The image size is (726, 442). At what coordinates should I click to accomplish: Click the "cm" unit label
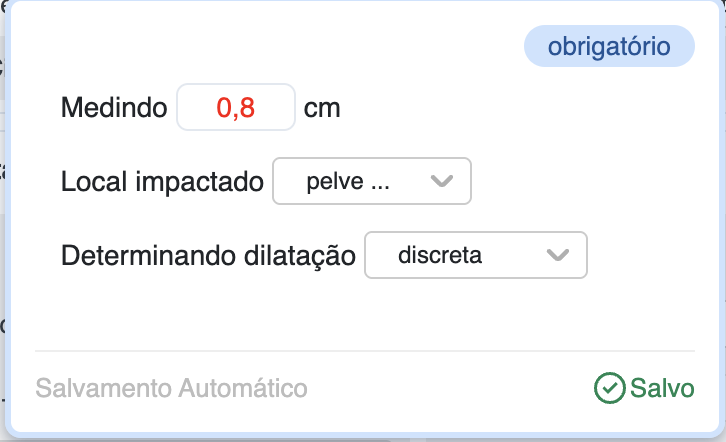(x=322, y=107)
